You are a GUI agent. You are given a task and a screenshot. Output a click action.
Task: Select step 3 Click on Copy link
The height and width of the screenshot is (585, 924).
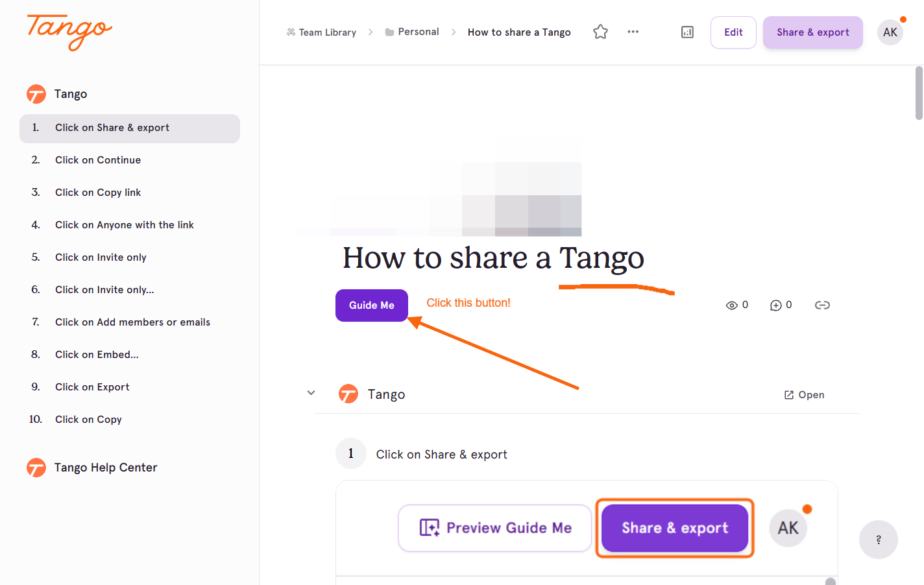pyautogui.click(x=130, y=193)
